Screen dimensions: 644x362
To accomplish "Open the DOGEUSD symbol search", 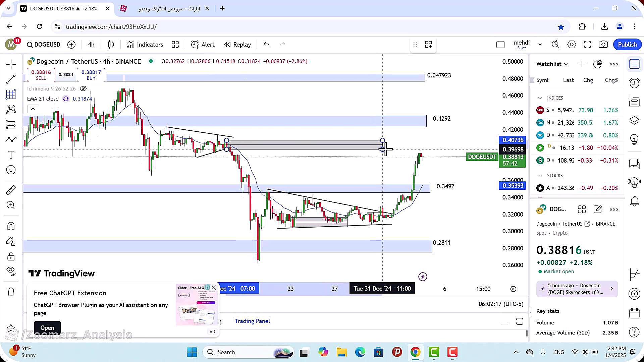I will [43, 45].
